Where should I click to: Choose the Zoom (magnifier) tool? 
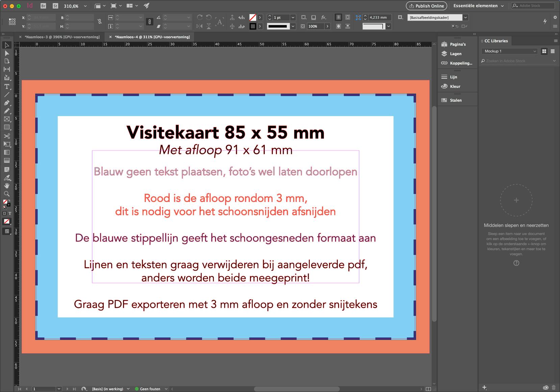(x=7, y=194)
